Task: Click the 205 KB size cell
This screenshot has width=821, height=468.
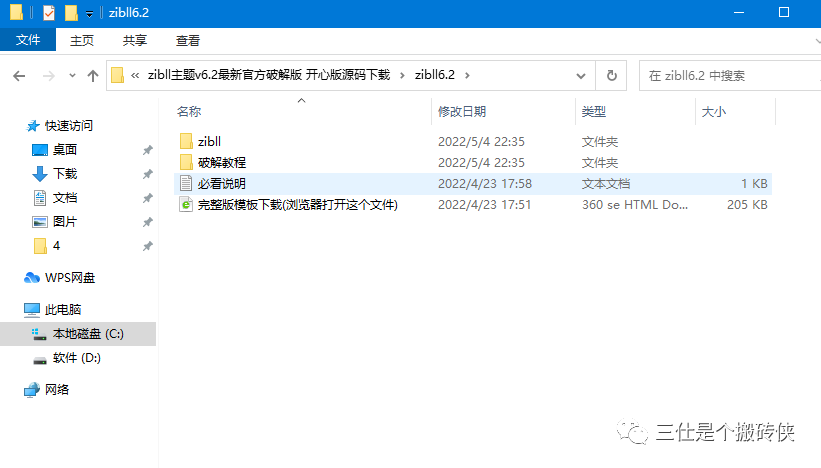Action: (747, 205)
